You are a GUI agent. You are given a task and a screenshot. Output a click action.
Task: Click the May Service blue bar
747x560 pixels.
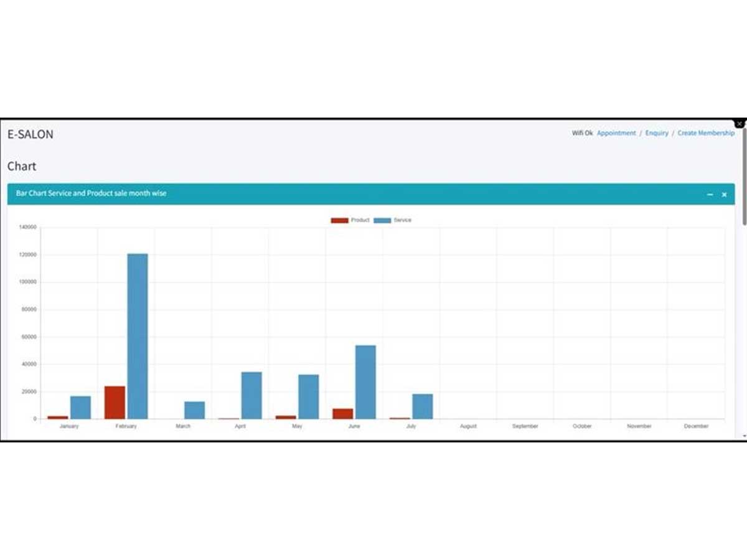point(308,396)
